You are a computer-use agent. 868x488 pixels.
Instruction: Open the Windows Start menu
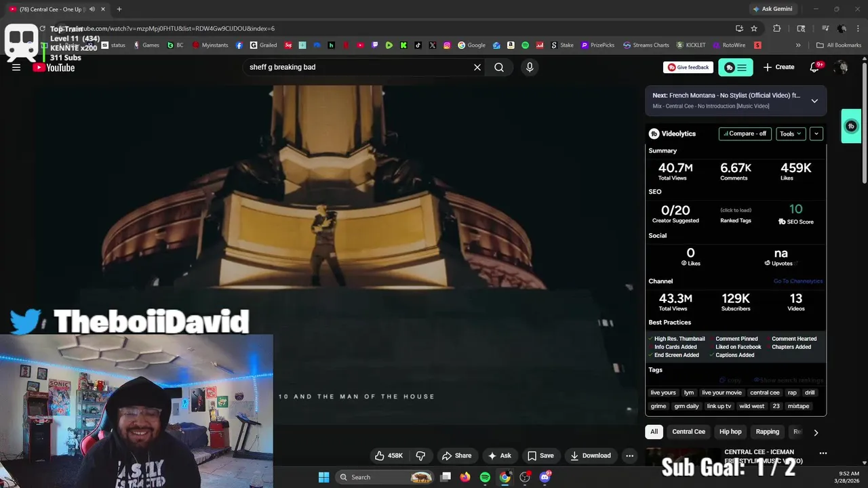pyautogui.click(x=323, y=477)
